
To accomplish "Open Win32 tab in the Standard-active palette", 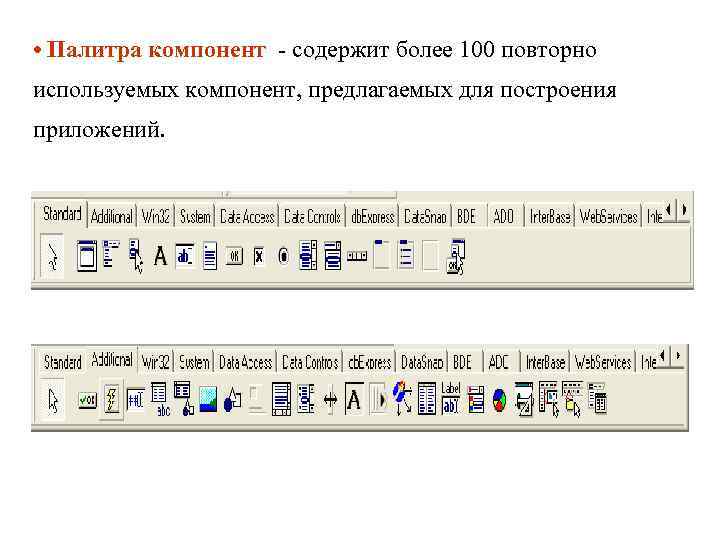I will tap(156, 217).
